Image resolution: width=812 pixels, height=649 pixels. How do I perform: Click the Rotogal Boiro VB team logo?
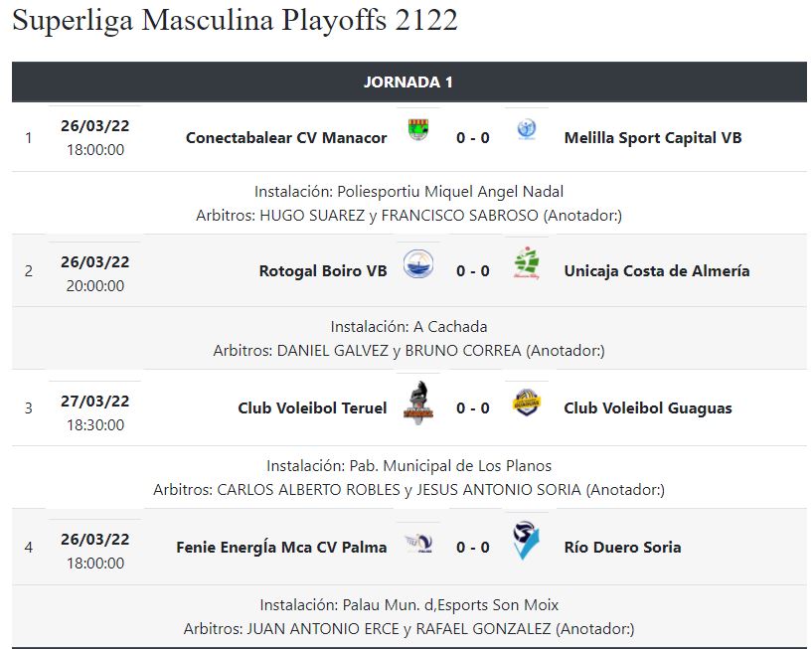tap(418, 264)
